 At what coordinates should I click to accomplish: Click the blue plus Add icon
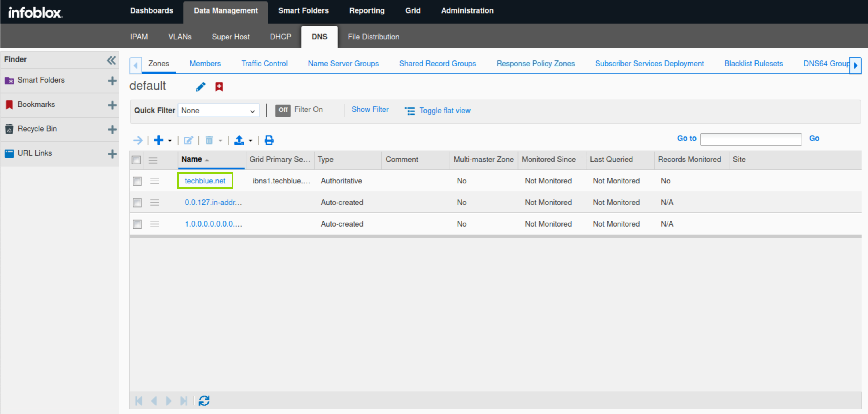coord(158,140)
